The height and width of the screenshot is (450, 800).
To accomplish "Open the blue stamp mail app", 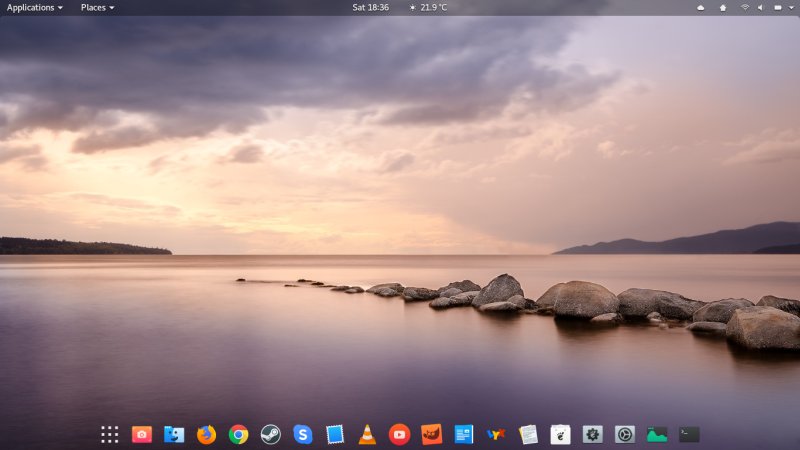I will pos(335,434).
